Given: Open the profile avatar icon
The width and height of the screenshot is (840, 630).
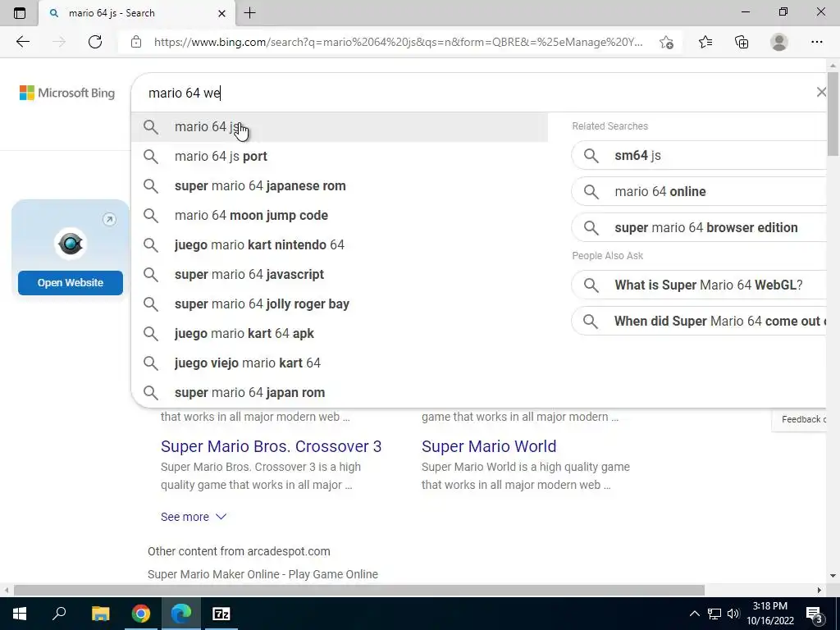Looking at the screenshot, I should 779,42.
